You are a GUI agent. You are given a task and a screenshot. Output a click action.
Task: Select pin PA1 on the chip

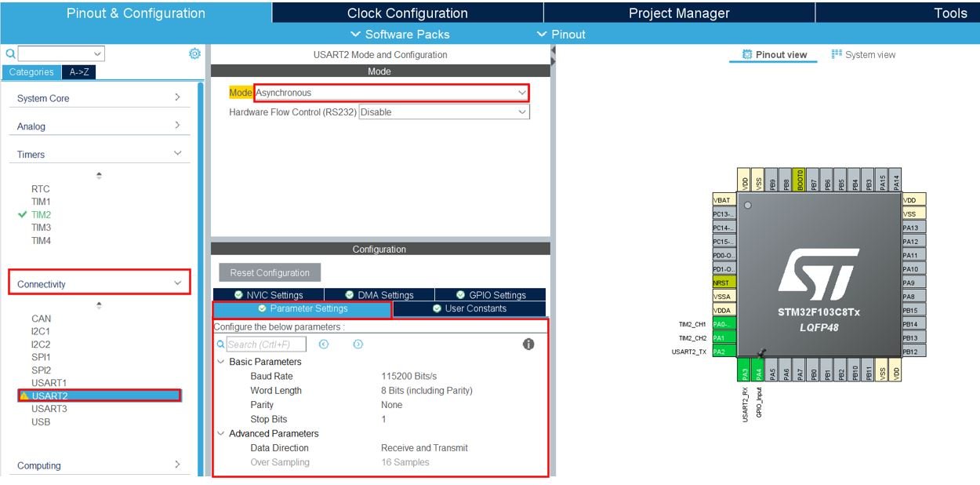click(x=724, y=337)
